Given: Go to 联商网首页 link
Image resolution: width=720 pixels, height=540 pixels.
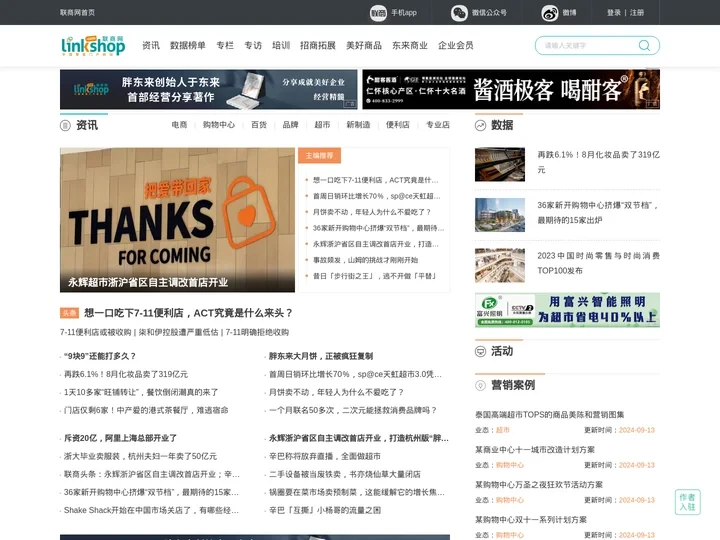Looking at the screenshot, I should click(x=78, y=13).
